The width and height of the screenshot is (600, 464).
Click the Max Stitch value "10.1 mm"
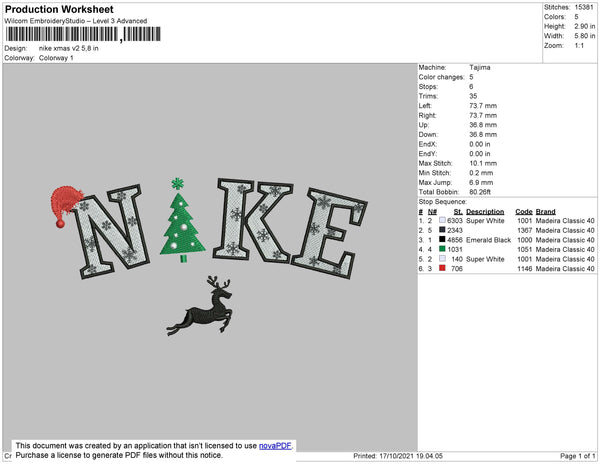coord(483,163)
